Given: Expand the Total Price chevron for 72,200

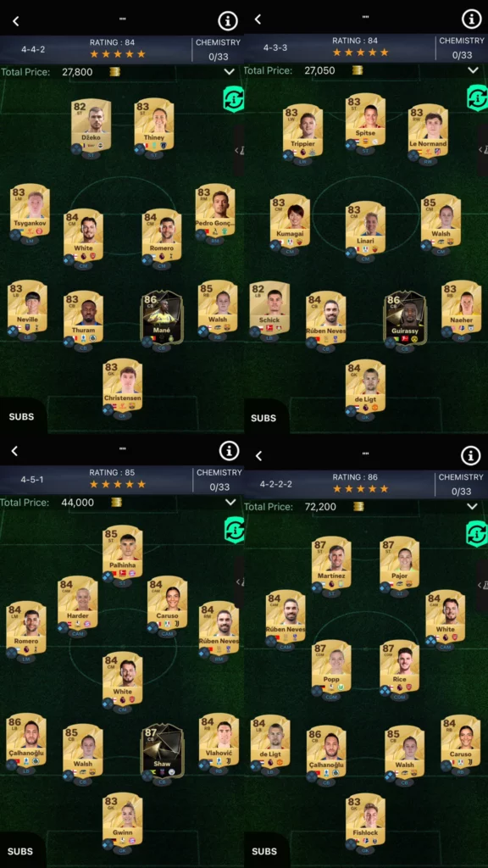Looking at the screenshot, I should tap(472, 507).
